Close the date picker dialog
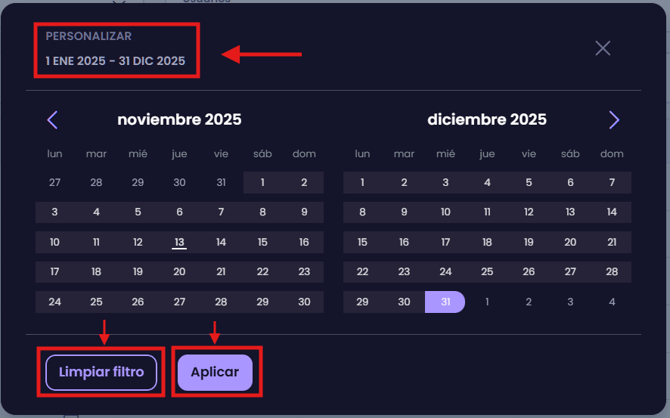670x418 pixels. point(602,48)
